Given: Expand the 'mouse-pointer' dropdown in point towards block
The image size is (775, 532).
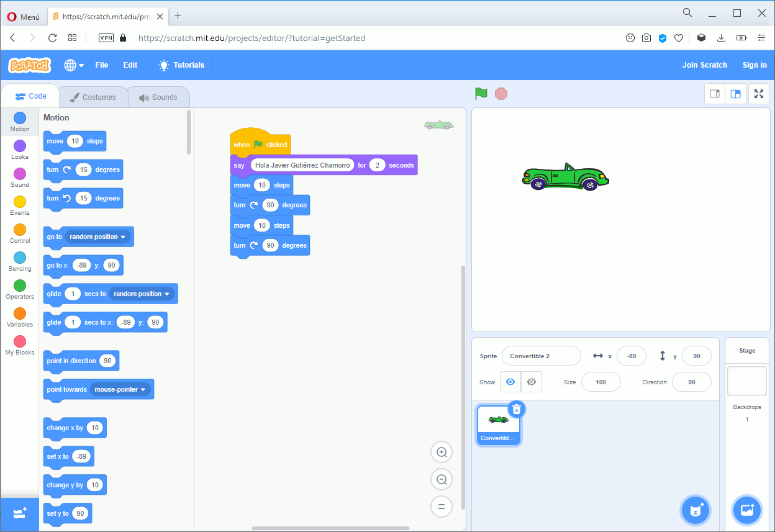Looking at the screenshot, I should pos(121,389).
